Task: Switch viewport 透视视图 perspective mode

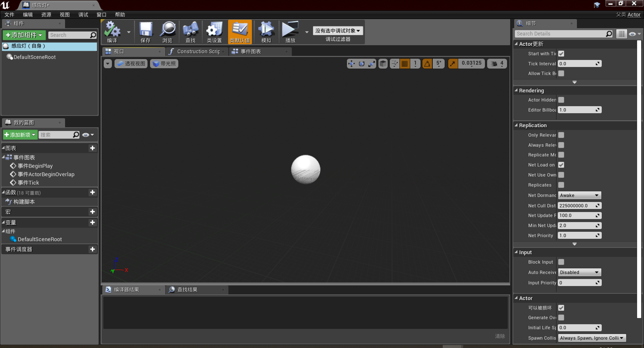Action: [131, 64]
